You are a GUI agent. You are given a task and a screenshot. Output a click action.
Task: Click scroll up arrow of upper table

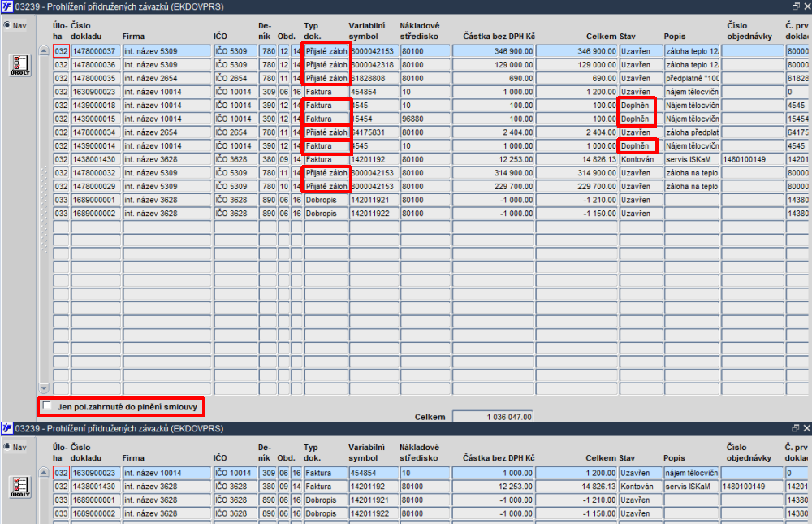pos(44,51)
